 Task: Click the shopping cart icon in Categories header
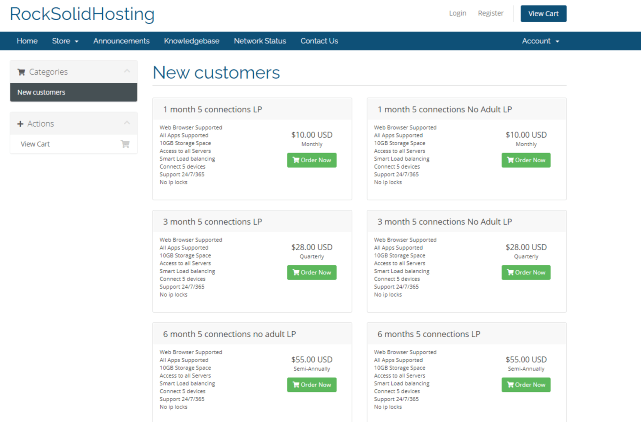point(21,72)
